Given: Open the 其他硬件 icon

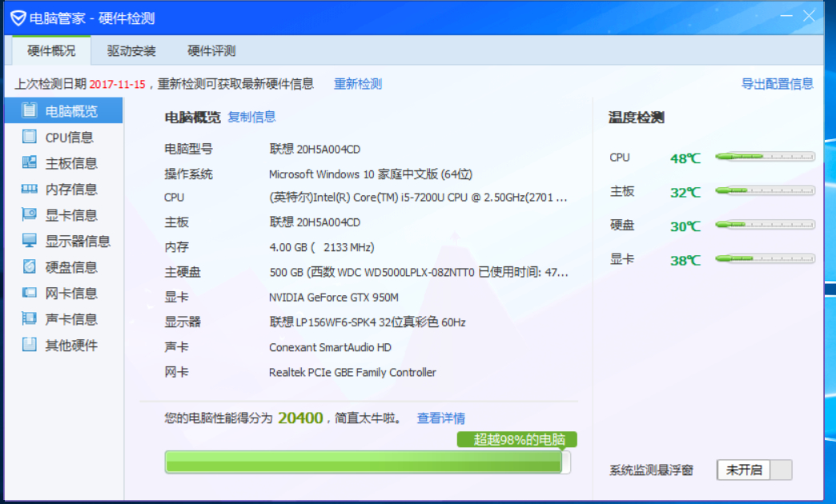Looking at the screenshot, I should pyautogui.click(x=30, y=345).
